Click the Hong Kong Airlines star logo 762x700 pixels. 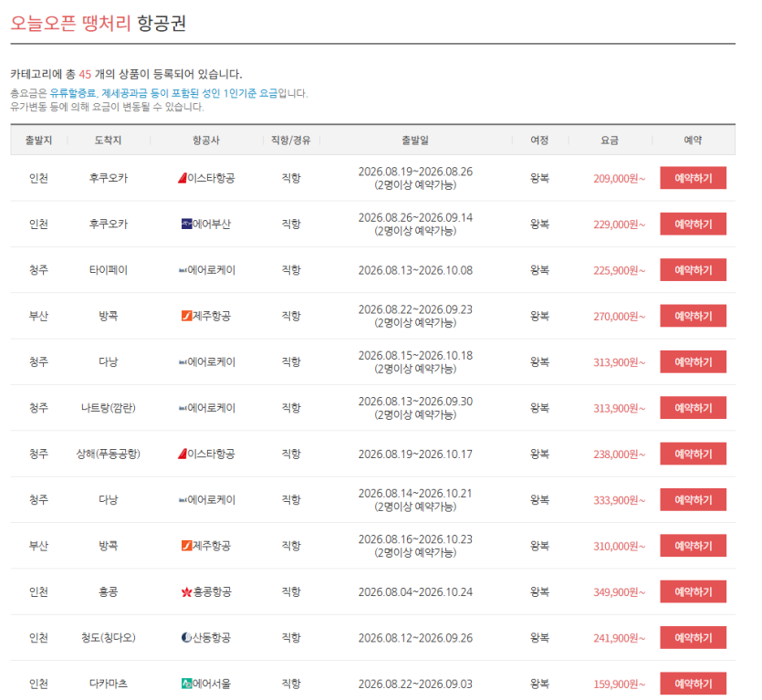pyautogui.click(x=186, y=592)
